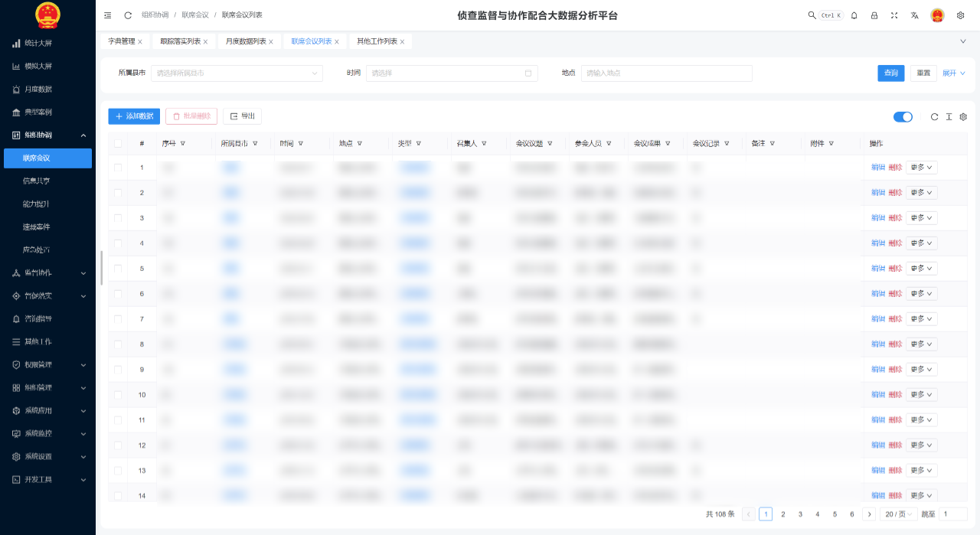Click the 添加数据 button
This screenshot has height=535, width=980.
point(134,116)
